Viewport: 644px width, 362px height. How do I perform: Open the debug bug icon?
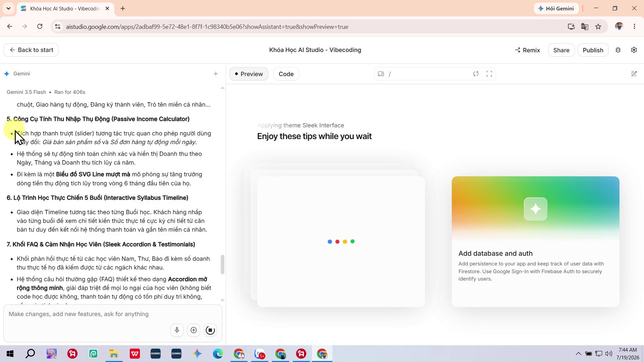(x=618, y=50)
